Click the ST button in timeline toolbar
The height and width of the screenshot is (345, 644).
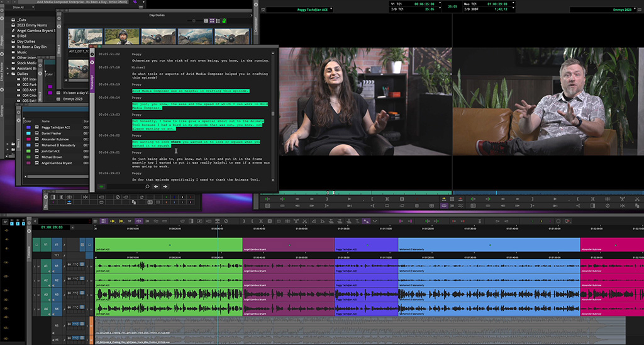pyautogui.click(x=130, y=221)
